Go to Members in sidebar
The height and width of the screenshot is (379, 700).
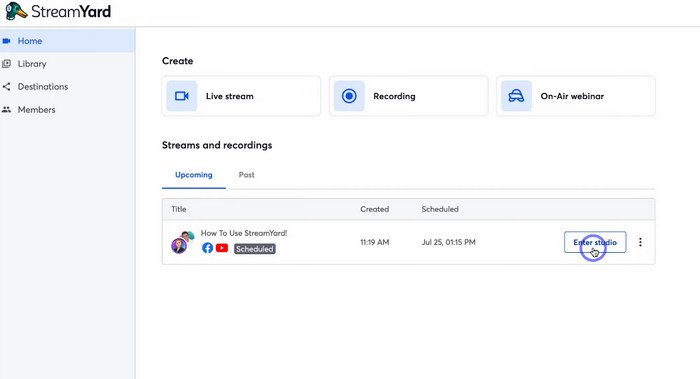coord(67,109)
